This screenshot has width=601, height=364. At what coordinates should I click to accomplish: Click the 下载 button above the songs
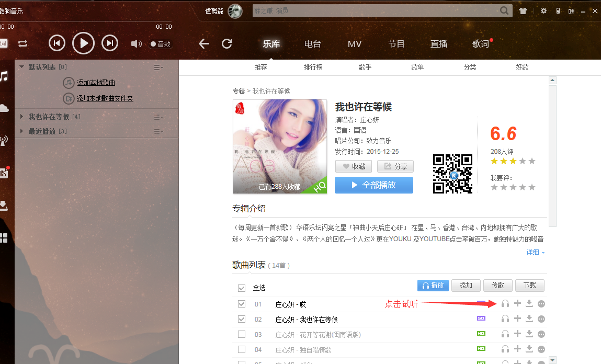[x=530, y=286]
